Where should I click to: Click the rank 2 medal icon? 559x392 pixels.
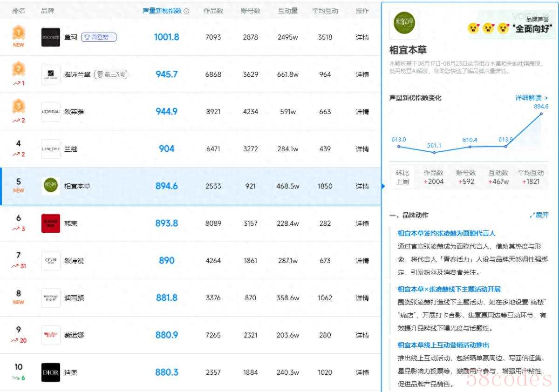tap(18, 69)
